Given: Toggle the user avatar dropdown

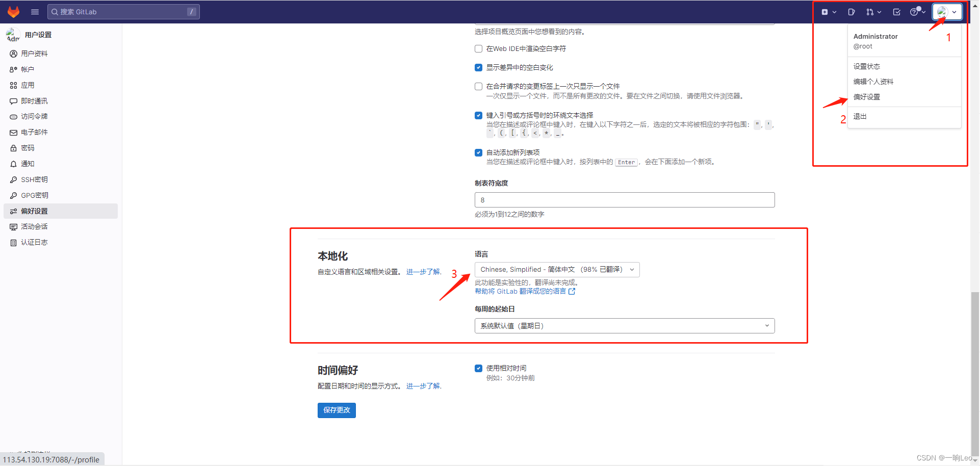Looking at the screenshot, I should [947, 12].
